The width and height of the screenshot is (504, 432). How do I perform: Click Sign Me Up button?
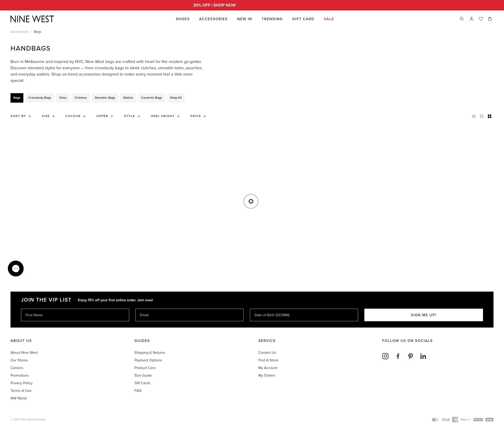424,315
